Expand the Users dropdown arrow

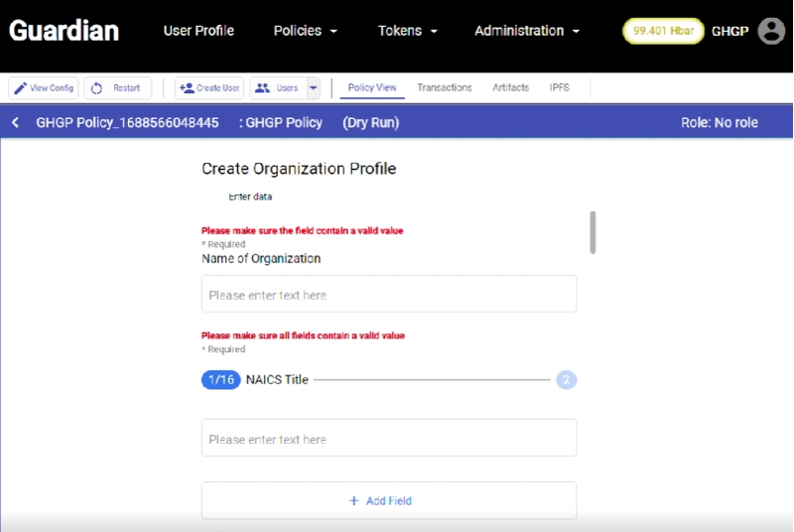click(x=314, y=88)
